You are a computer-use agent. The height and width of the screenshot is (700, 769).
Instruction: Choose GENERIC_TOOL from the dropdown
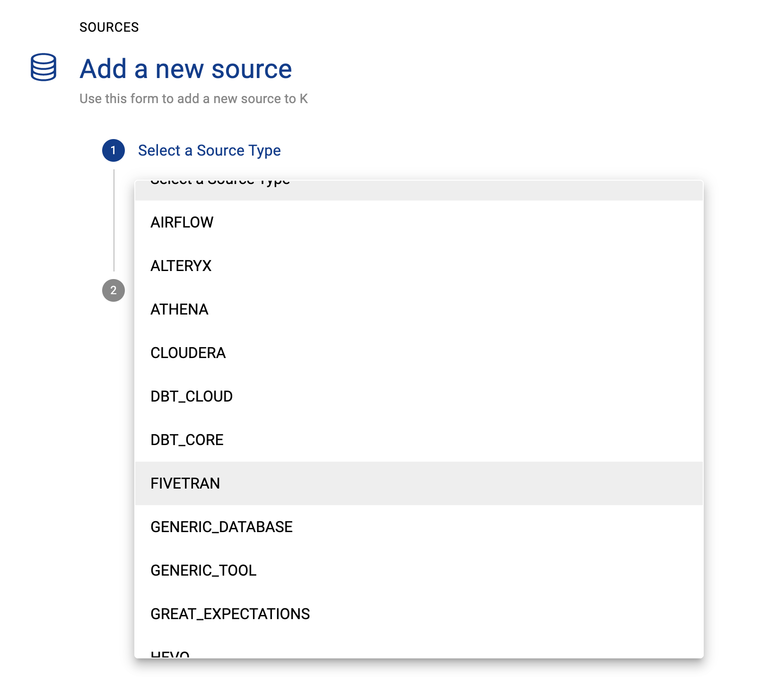point(203,570)
